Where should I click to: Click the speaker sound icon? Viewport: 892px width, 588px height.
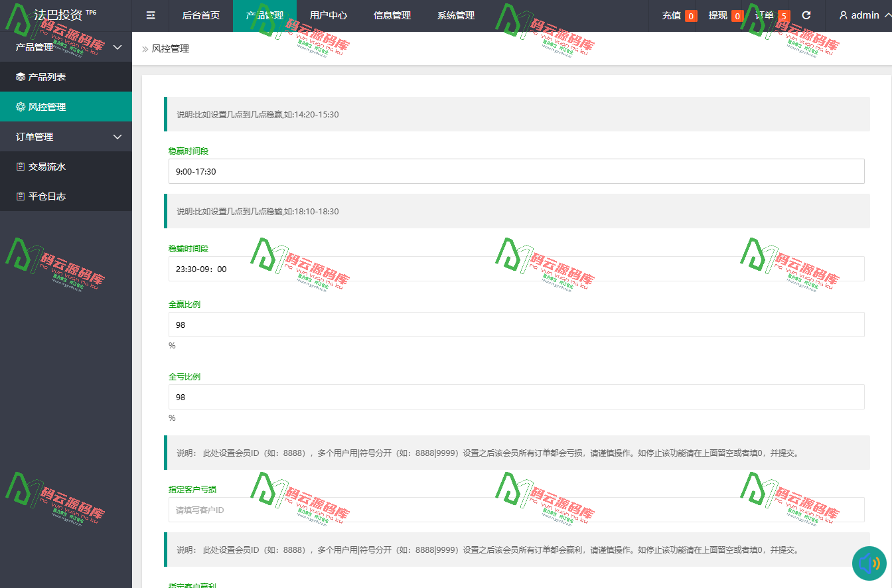(x=869, y=564)
